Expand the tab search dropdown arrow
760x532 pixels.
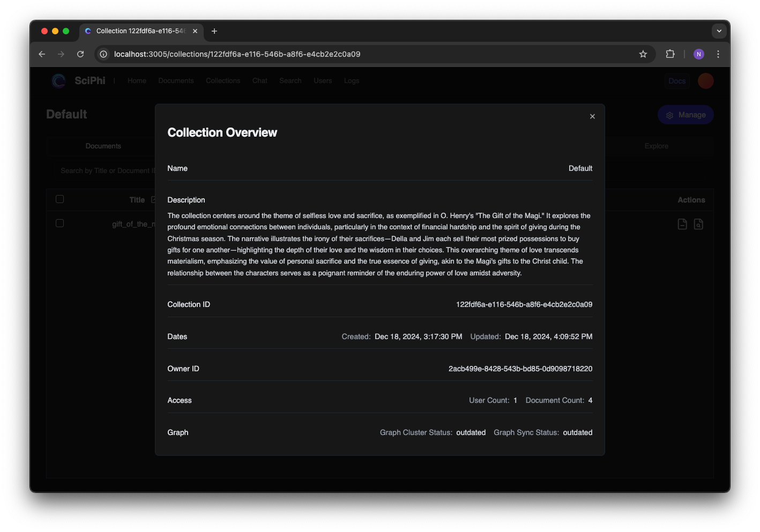coord(719,31)
